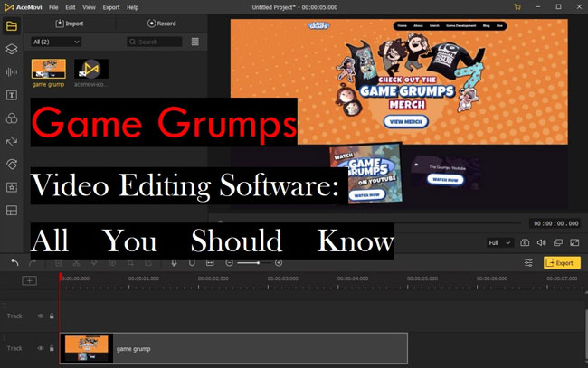Open the Audio waveform sidebar panel

point(12,72)
